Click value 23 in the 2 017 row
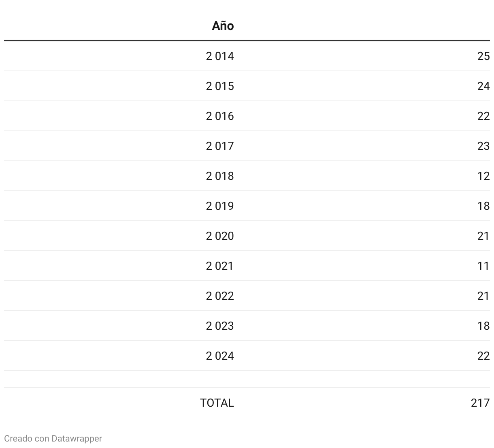The width and height of the screenshot is (494, 448). (483, 146)
